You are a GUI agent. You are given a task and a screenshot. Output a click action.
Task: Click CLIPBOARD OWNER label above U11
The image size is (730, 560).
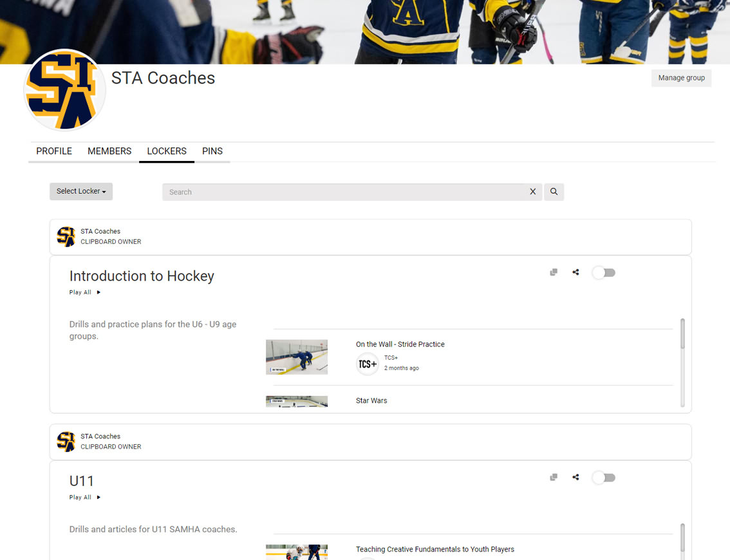pyautogui.click(x=111, y=447)
